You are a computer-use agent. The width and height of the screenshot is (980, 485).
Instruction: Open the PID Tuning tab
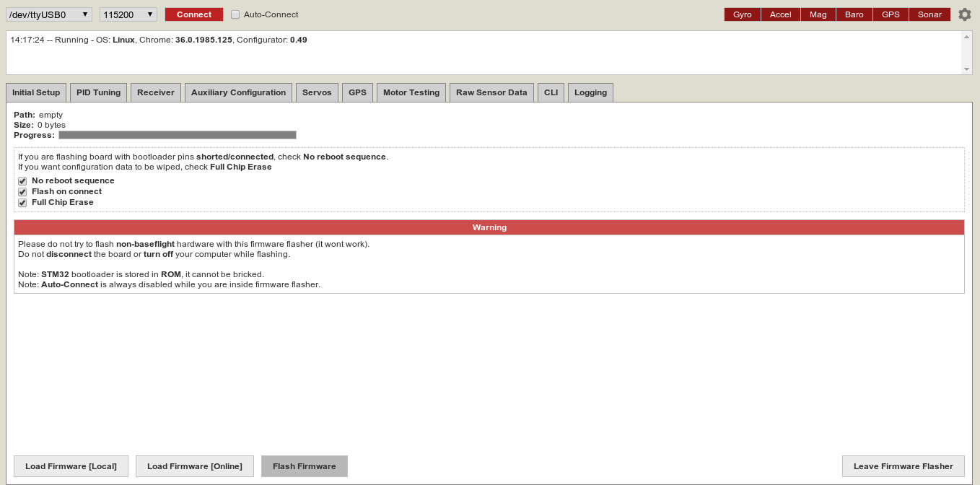coord(99,92)
